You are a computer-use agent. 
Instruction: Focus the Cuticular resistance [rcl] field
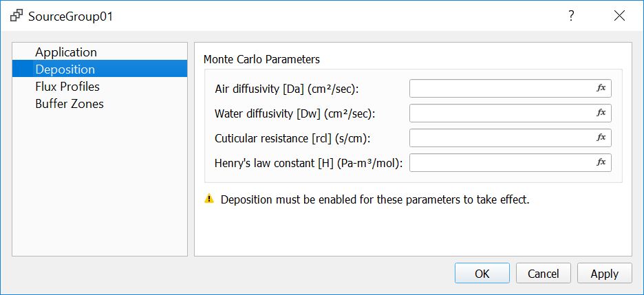(x=501, y=138)
